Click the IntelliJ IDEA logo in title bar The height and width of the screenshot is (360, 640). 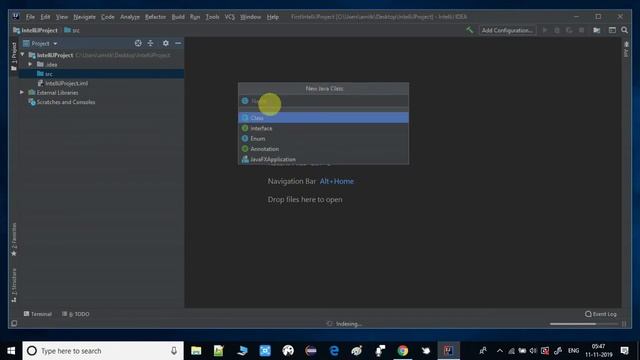[16, 16]
